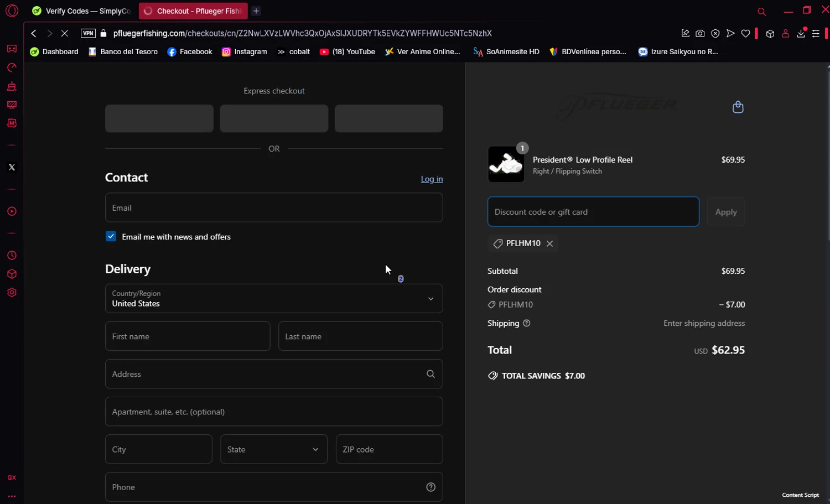This screenshot has width=830, height=504.
Task: Open the Facebook bookmark
Action: 190,51
